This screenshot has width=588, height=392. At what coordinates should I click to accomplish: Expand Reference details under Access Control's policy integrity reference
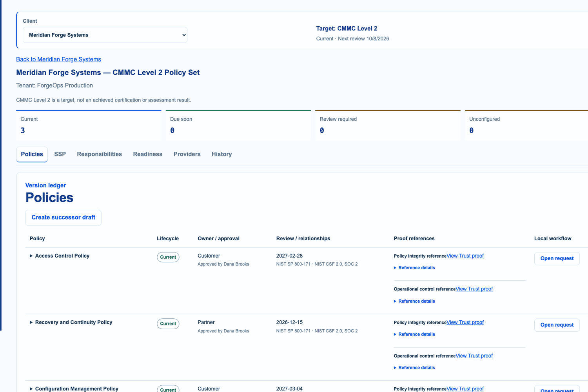pos(414,268)
